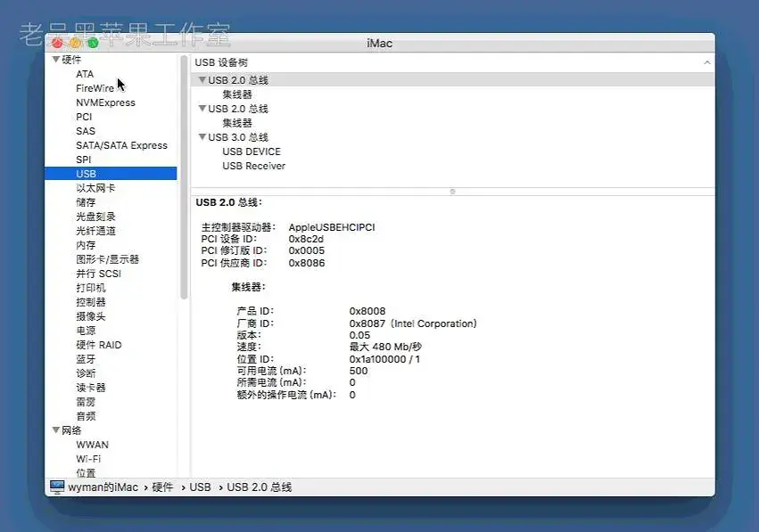Choose PCI in the hardware list
Viewport: 759px width, 532px height.
click(x=84, y=117)
